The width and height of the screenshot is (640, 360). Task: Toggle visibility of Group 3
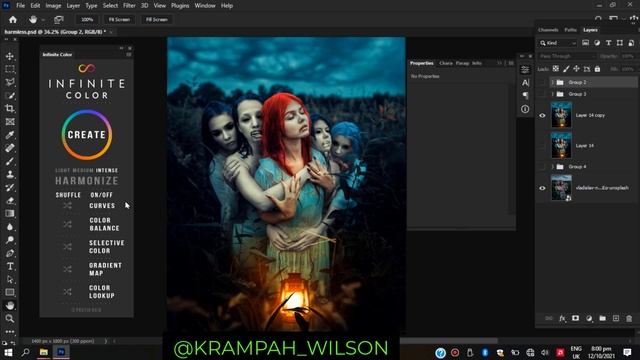point(542,94)
